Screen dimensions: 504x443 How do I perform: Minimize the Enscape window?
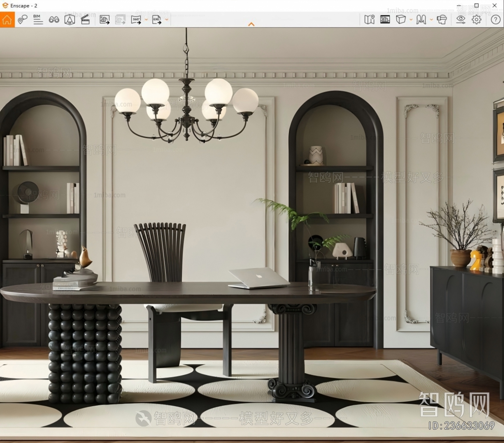(459, 5)
